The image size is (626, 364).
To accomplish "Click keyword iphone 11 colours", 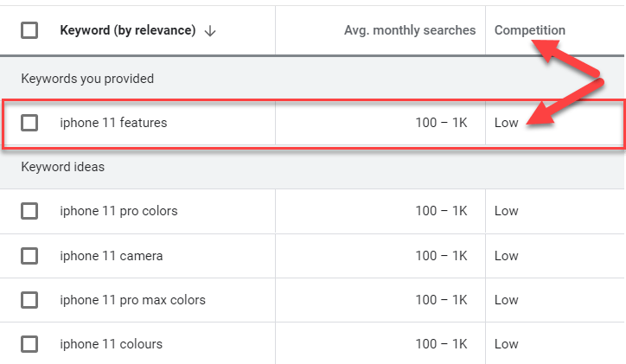I will click(111, 344).
